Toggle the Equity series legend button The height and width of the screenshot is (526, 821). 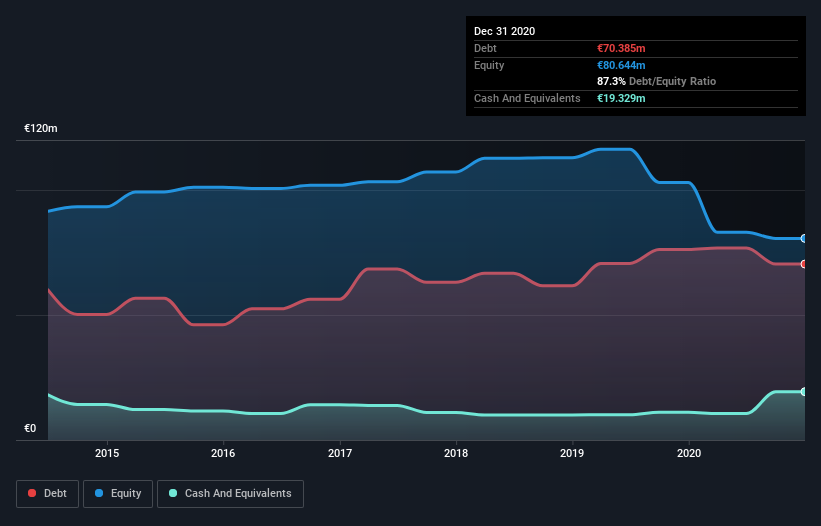118,494
